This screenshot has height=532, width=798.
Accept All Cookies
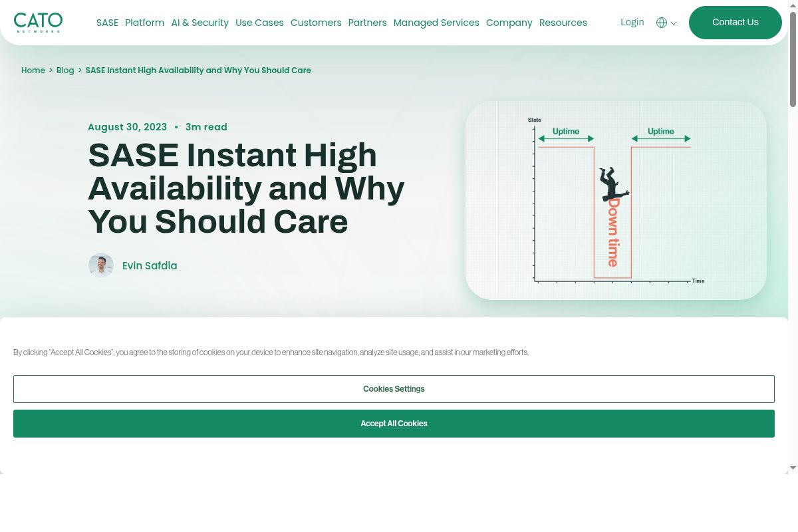394,424
